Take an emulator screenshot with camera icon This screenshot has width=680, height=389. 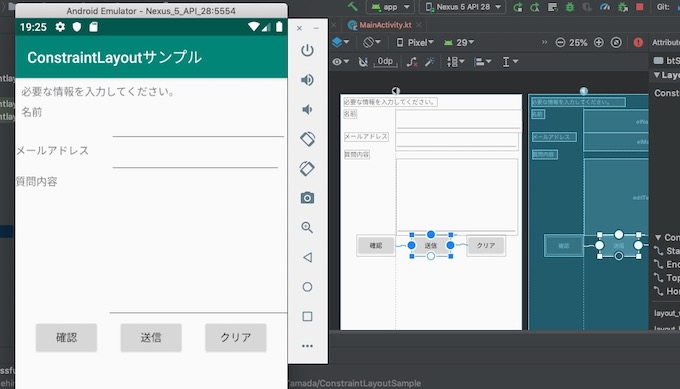[307, 198]
